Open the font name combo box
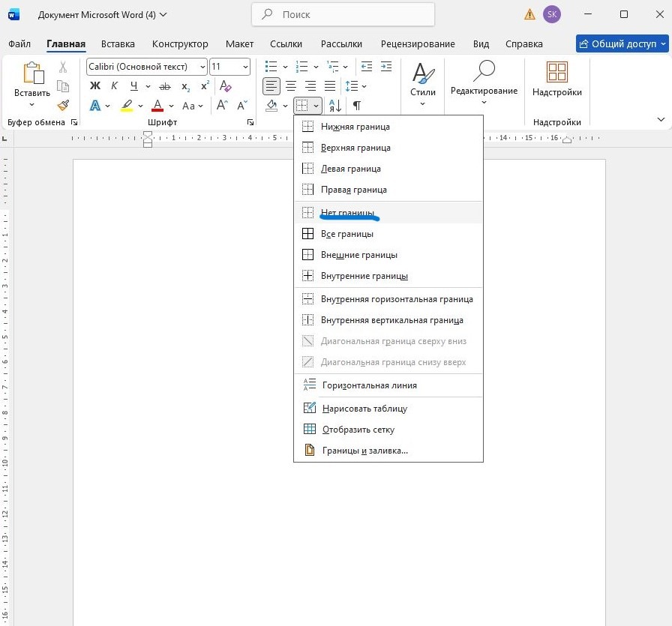 [146, 67]
